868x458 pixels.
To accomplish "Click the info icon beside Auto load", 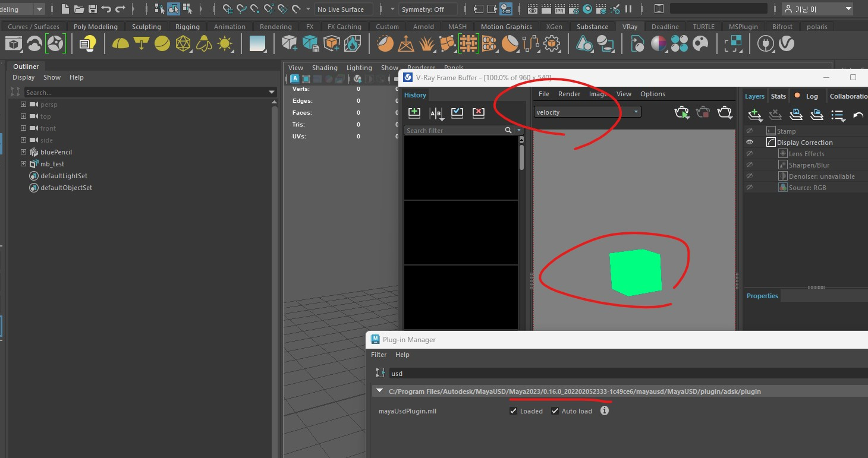I will 605,410.
